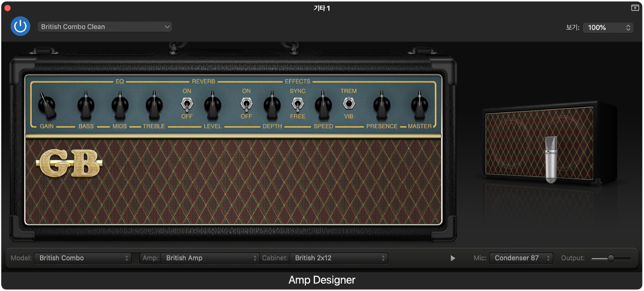Open the Model dropdown showing British Combo
Screen dimensions: 644x291
tap(83, 257)
